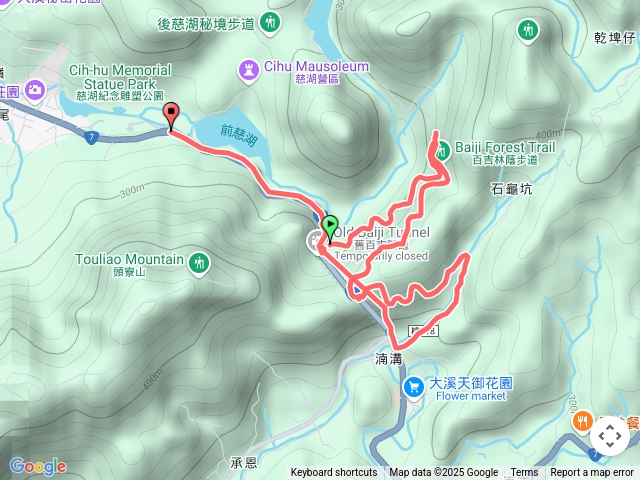The image size is (640, 480).
Task: Toggle fullscreen map view button
Action: pos(610,436)
